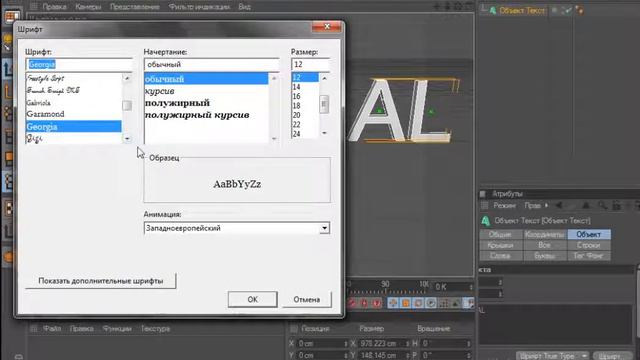The height and width of the screenshot is (360, 640).
Task: Toggle position keyframe recording icon
Action: [x=393, y=303]
